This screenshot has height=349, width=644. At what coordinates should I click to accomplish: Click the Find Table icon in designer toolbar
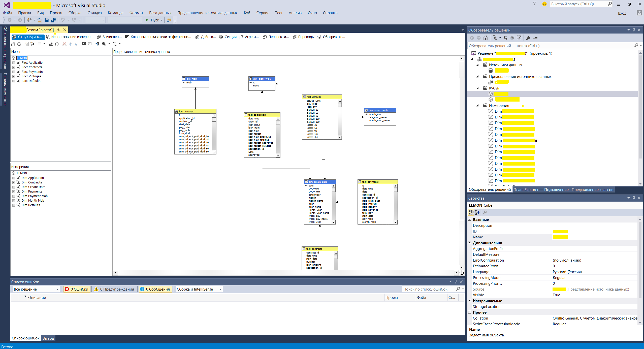click(x=97, y=44)
